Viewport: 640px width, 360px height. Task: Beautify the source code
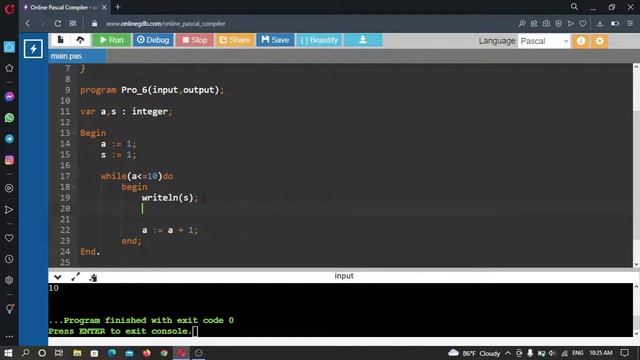coord(319,40)
